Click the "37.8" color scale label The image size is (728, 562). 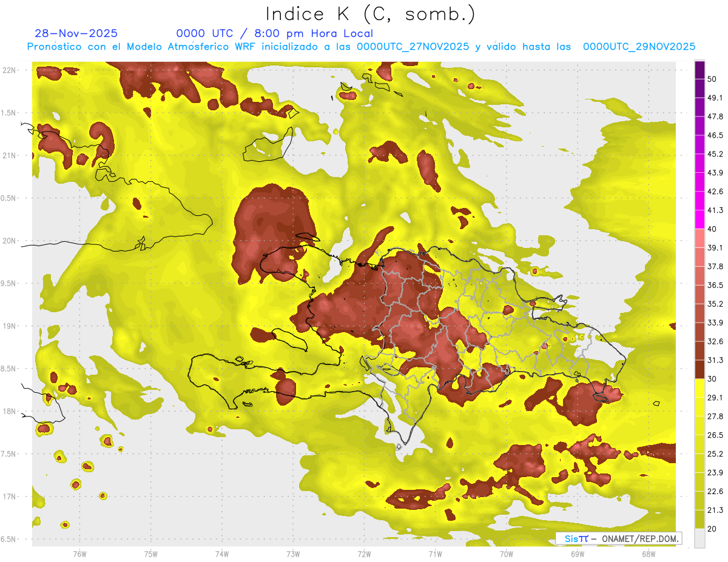(715, 267)
